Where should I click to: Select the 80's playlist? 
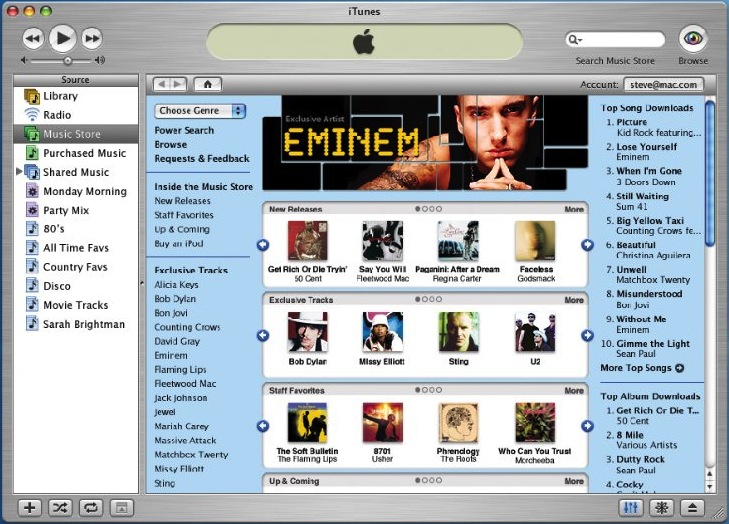[76, 229]
